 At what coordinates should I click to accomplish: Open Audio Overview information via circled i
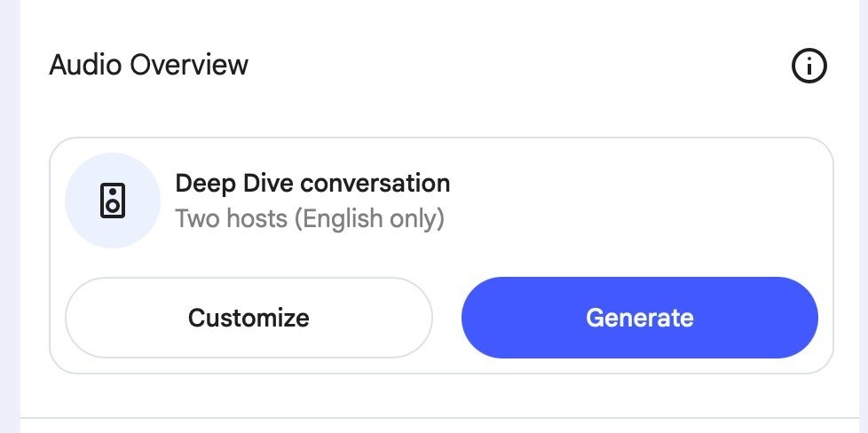click(809, 66)
